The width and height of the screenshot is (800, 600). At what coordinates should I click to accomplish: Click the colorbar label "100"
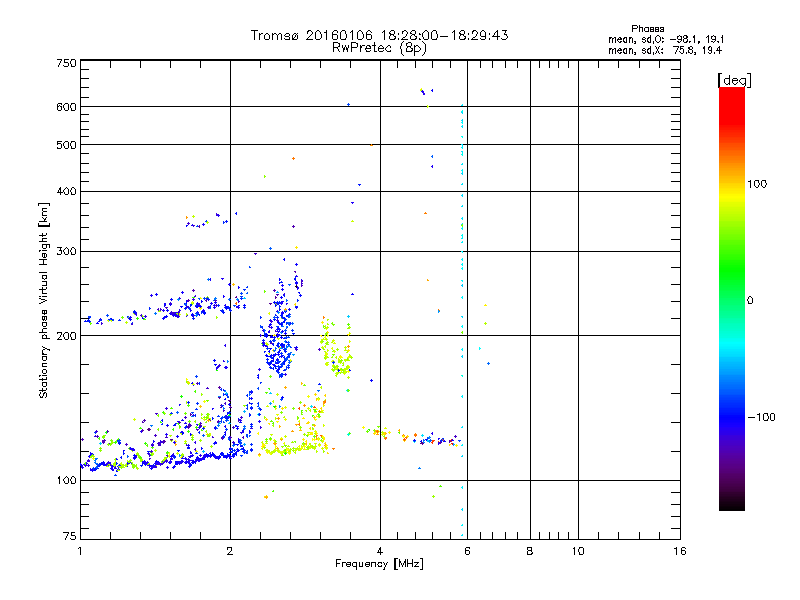[757, 184]
